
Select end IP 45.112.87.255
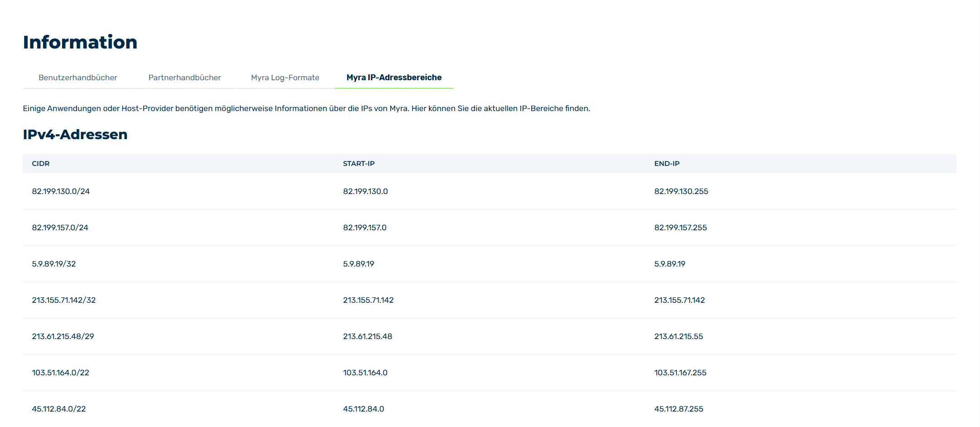pyautogui.click(x=679, y=409)
